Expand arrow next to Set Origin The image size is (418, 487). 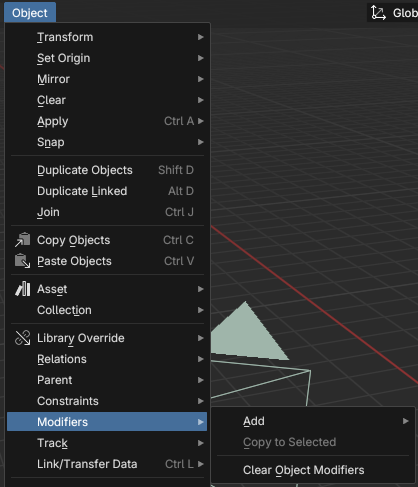click(200, 58)
